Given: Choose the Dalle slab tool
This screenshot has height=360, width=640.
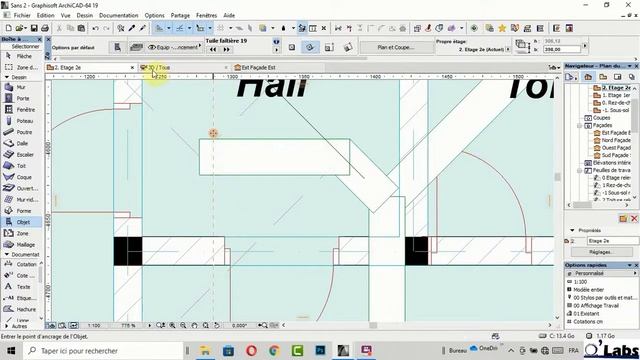Looking at the screenshot, I should (x=21, y=143).
